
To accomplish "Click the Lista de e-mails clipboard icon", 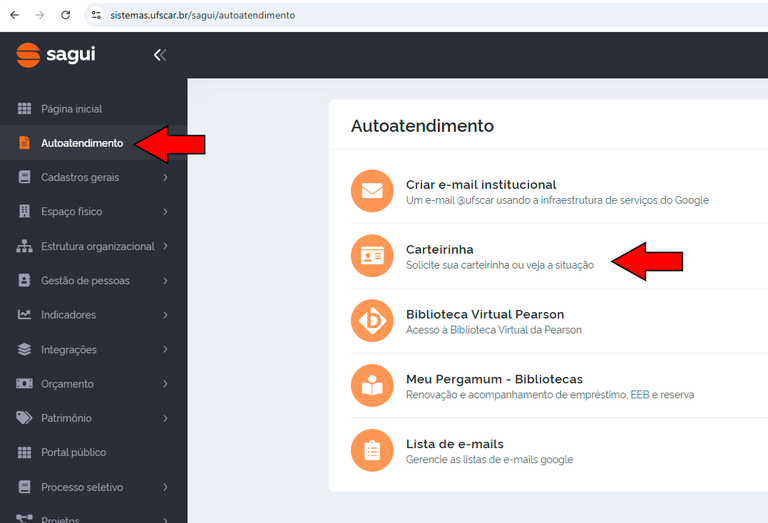I will point(372,451).
